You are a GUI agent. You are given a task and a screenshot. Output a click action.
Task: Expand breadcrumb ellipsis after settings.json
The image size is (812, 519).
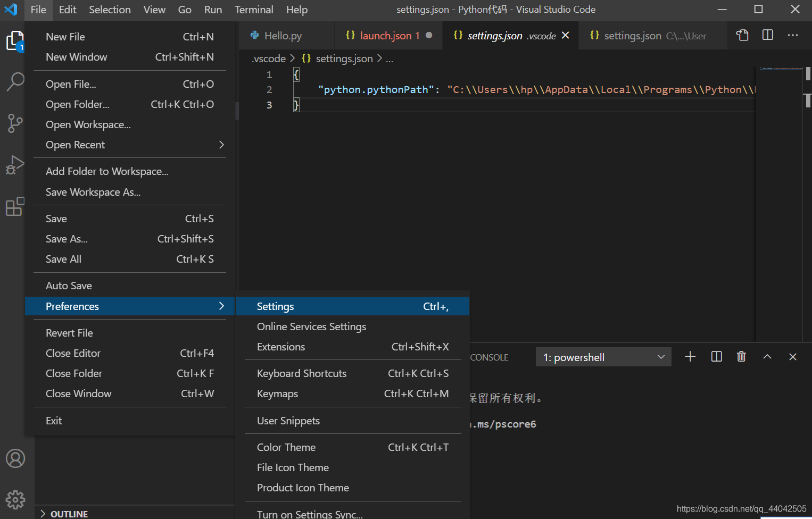point(390,59)
